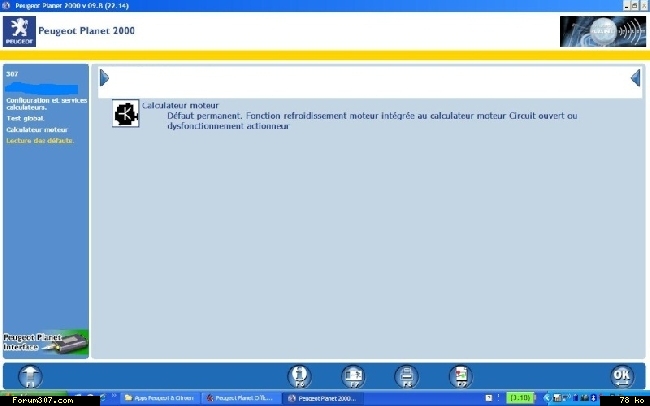Click the 307 vehicle label in sidebar
The height and width of the screenshot is (406, 650).
pyautogui.click(x=12, y=74)
